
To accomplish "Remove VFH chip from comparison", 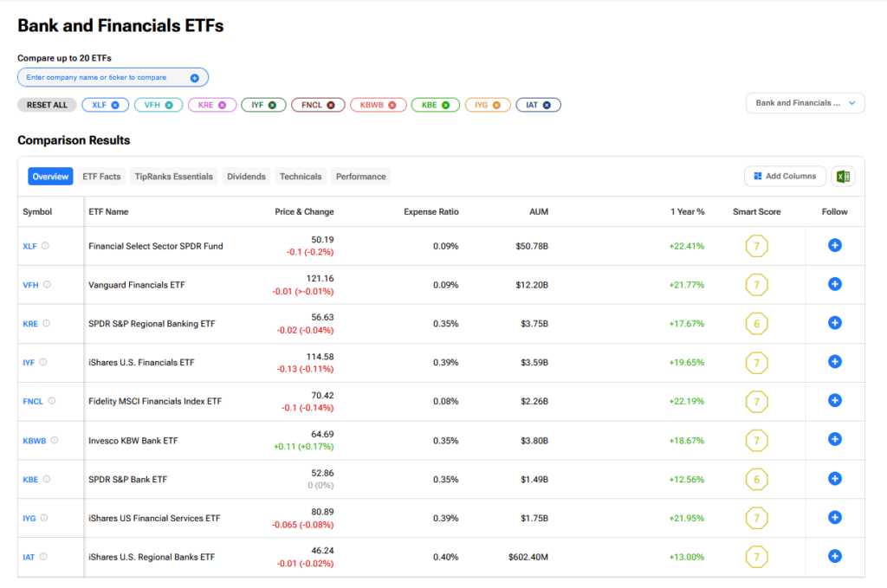I will [169, 105].
